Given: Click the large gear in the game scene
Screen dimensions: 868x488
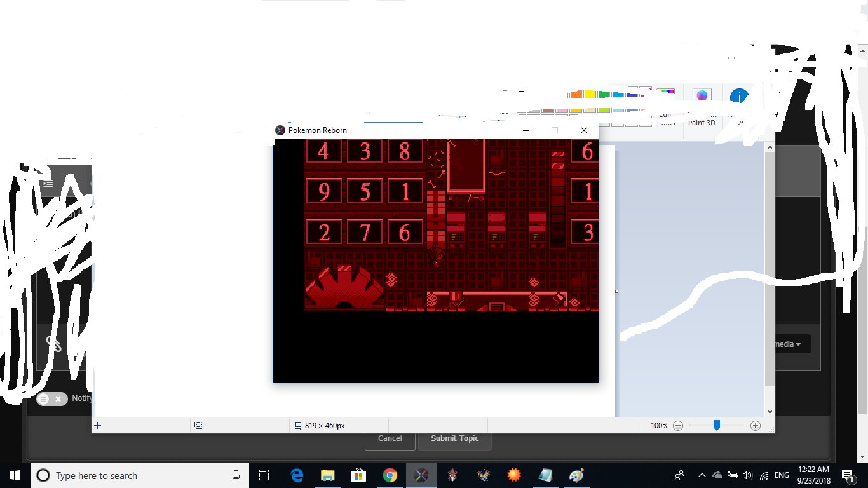Looking at the screenshot, I should (x=344, y=287).
